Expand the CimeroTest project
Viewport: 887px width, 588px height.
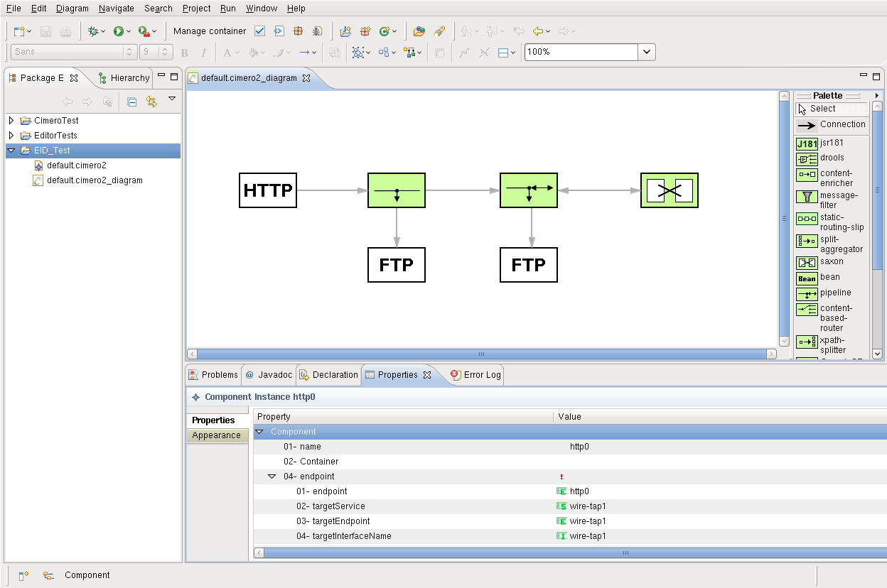point(11,121)
